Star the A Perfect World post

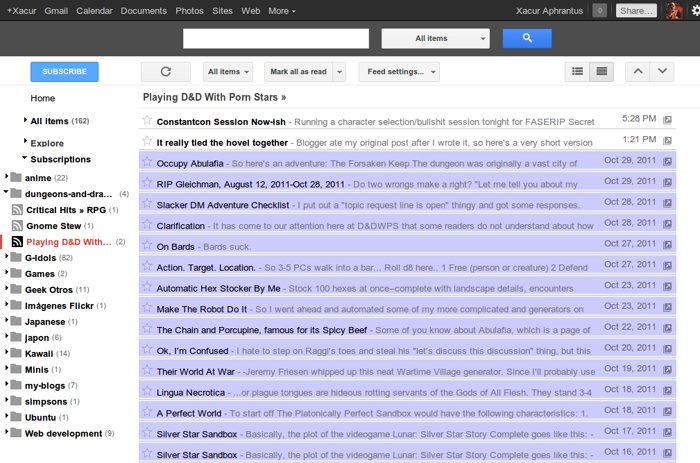click(x=147, y=411)
